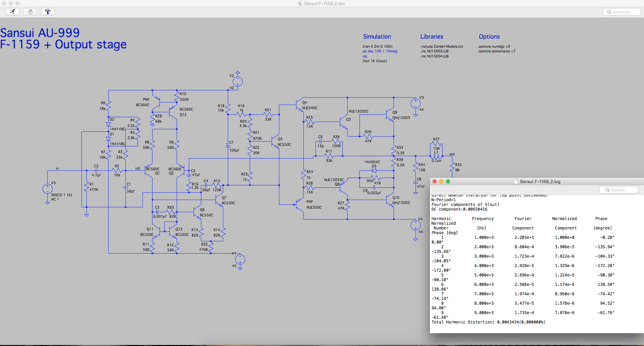Select the L1 0.7µh inductor
This screenshot has width=644, height=346.
[x=436, y=156]
